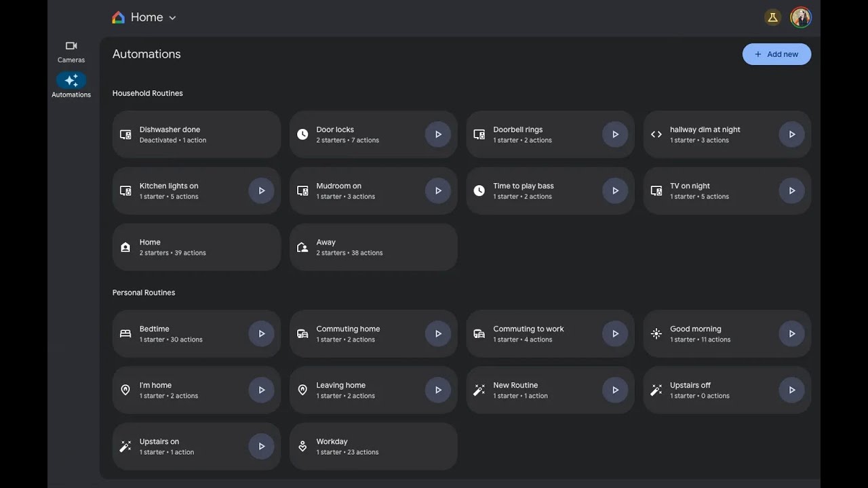Play the Good morning routine

[791, 333]
